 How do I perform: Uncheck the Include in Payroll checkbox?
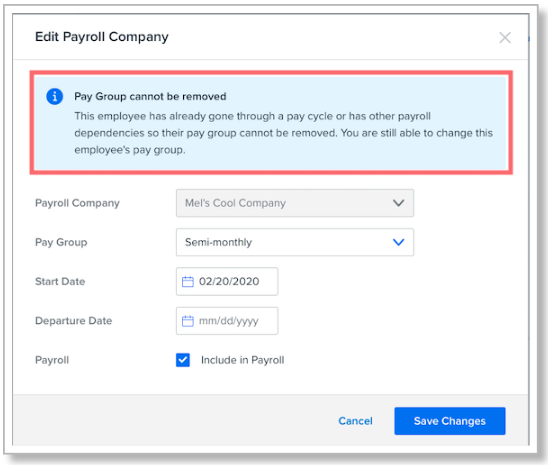(183, 360)
